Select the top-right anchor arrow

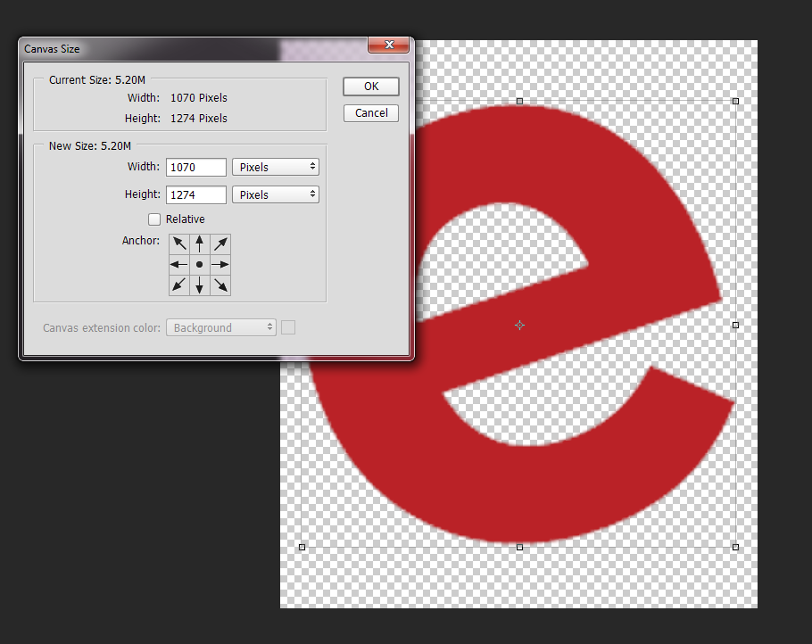tap(220, 243)
